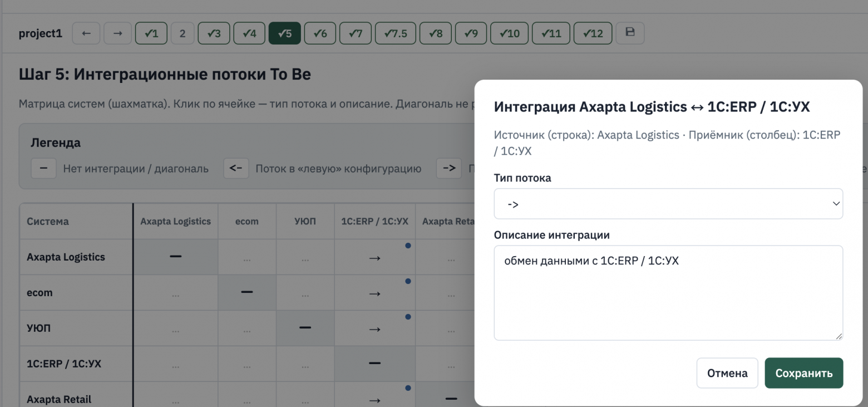
Task: Click the Легенда heading
Action: pos(56,143)
